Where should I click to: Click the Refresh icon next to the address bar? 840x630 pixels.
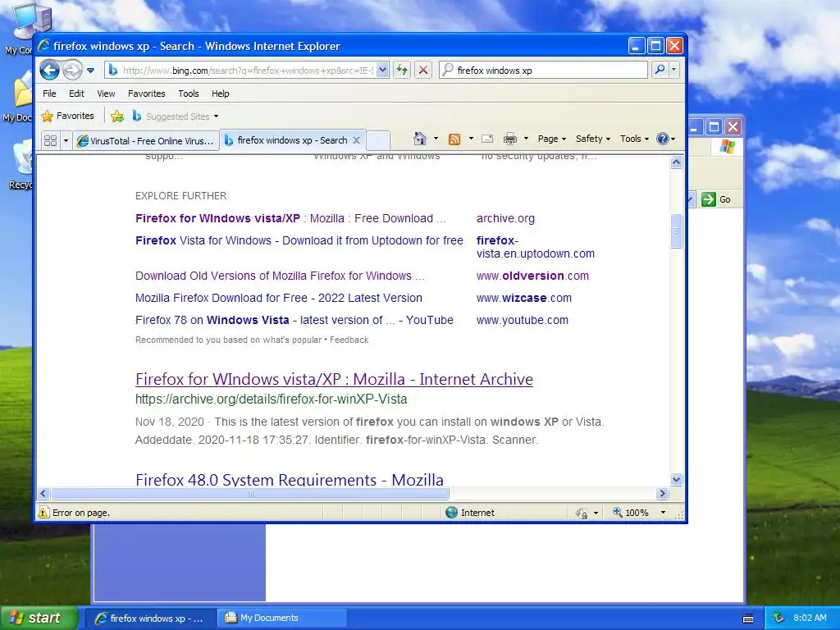click(402, 71)
